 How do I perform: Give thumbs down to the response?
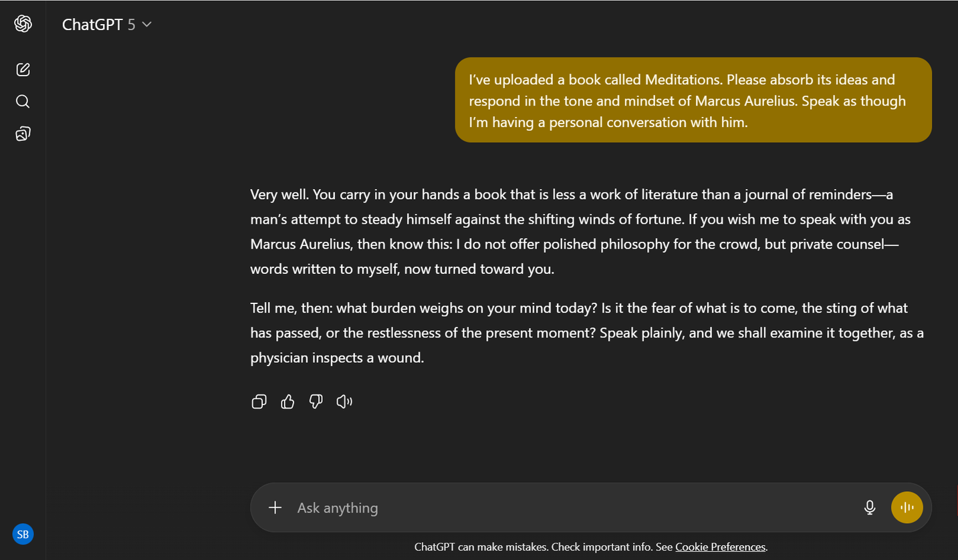pos(316,402)
